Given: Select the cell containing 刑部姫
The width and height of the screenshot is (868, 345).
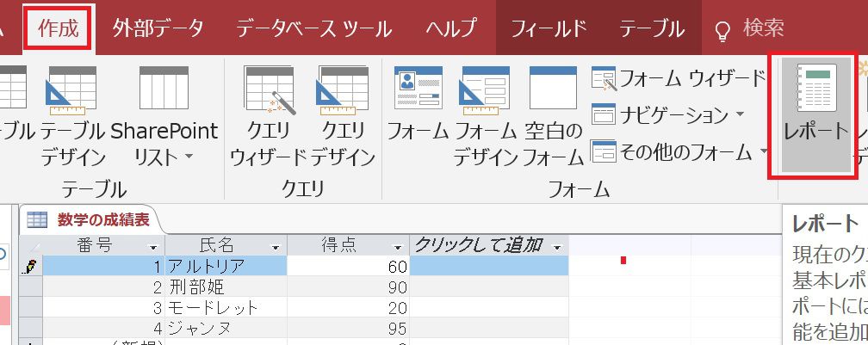Looking at the screenshot, I should click(x=226, y=286).
